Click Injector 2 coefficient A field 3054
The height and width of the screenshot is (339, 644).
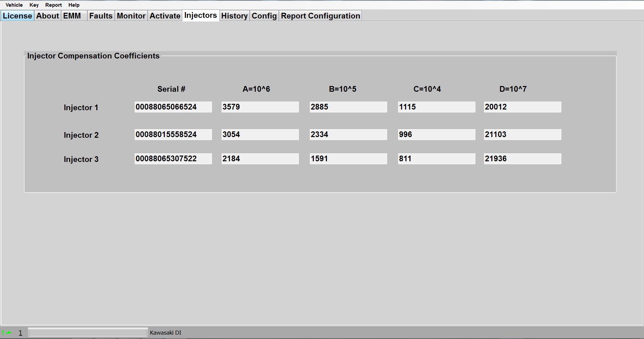pyautogui.click(x=260, y=134)
